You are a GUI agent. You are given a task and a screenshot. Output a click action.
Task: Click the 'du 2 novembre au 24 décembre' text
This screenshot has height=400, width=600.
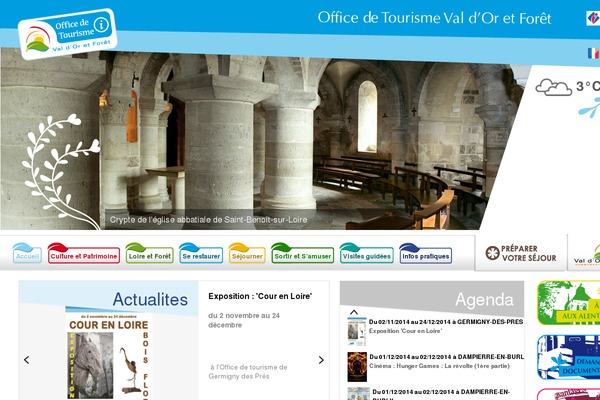click(244, 320)
